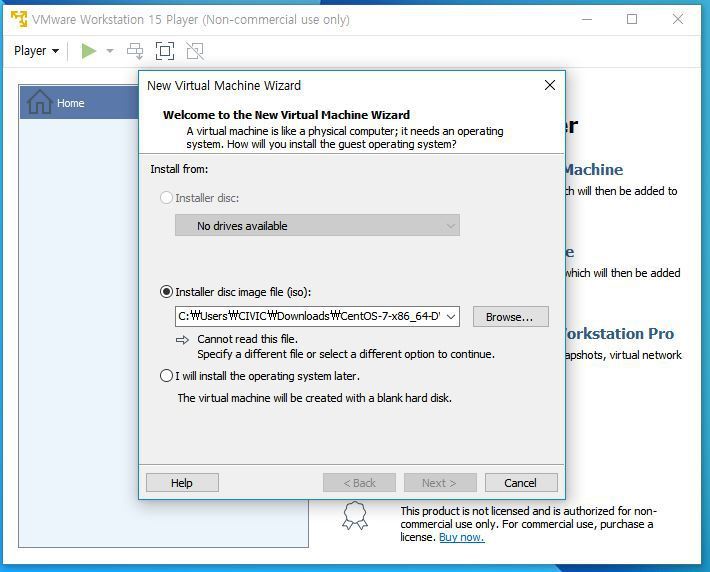The image size is (710, 572).
Task: Select the Installer disc radio button
Action: point(166,198)
